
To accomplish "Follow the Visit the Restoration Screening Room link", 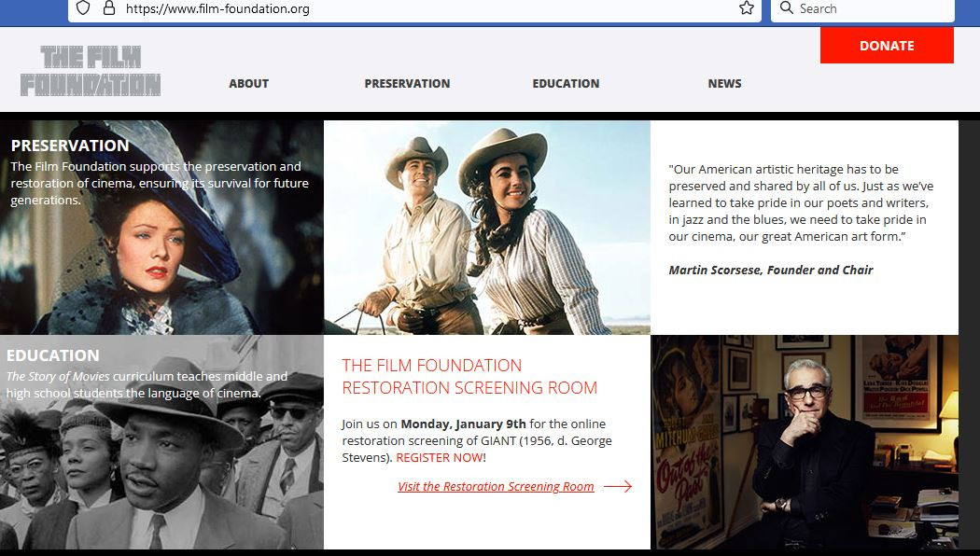I will click(x=496, y=487).
